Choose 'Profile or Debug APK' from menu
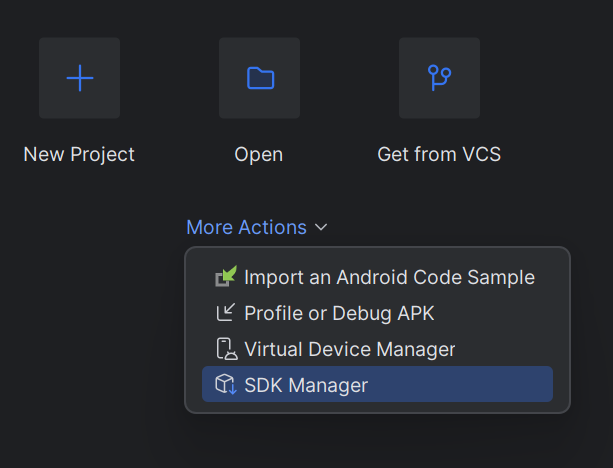Viewport: 613px width, 468px height. click(339, 313)
